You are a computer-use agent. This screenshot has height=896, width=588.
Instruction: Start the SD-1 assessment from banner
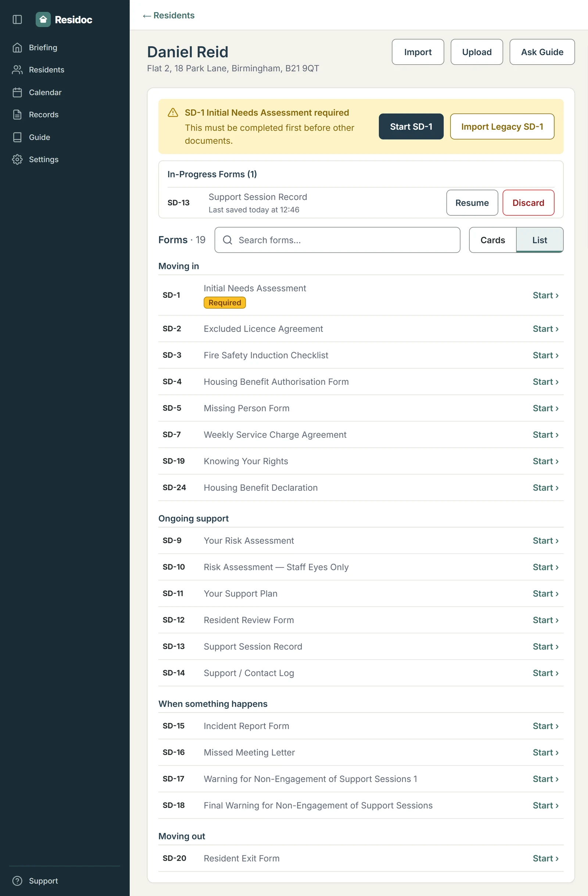411,126
